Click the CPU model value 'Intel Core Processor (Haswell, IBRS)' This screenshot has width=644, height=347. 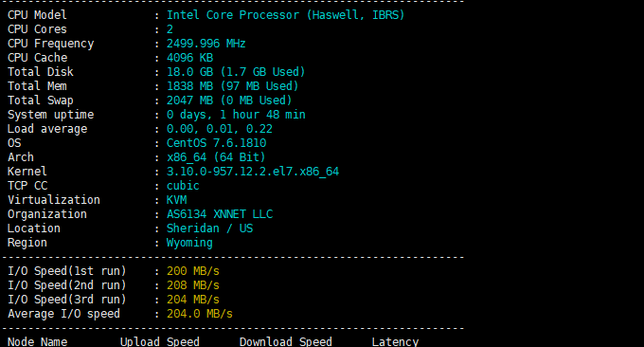pos(285,15)
